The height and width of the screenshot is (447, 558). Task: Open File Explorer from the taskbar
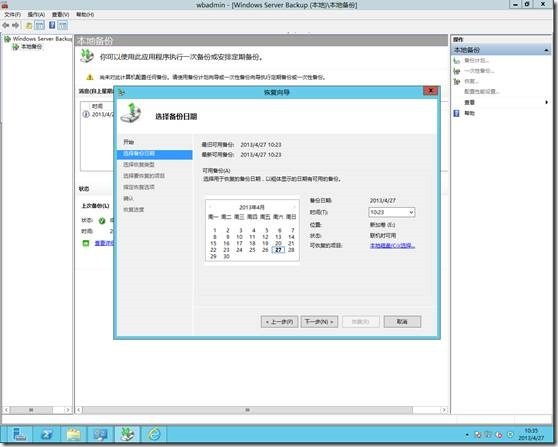click(74, 435)
